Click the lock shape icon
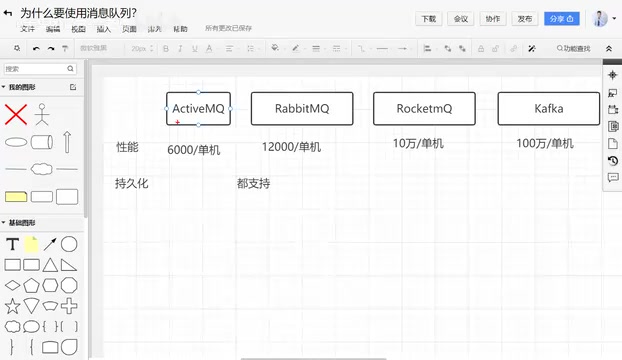 click(481, 48)
